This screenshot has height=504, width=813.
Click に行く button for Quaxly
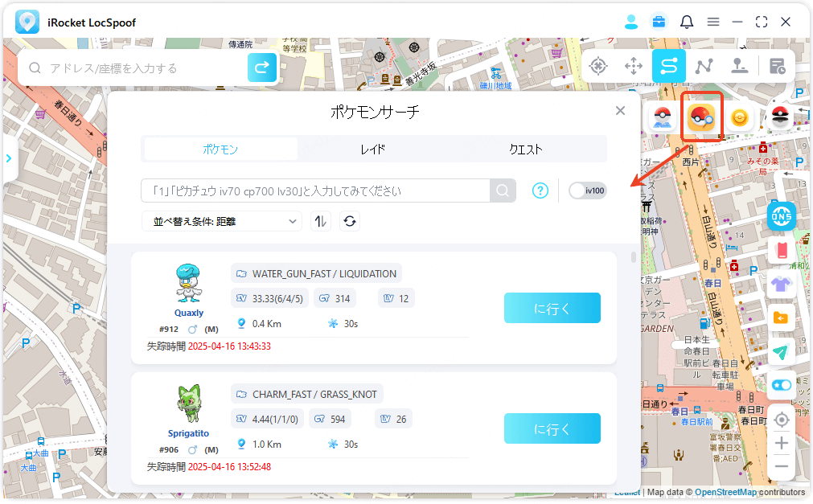tap(552, 308)
